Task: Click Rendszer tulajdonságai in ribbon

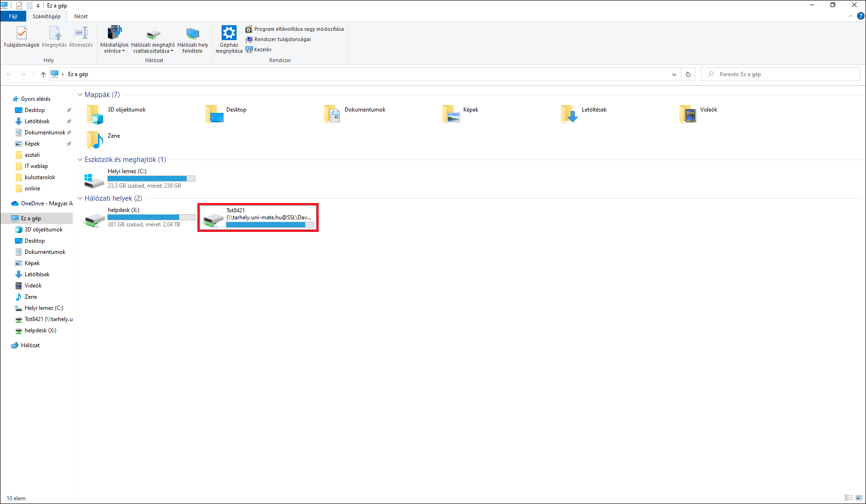Action: point(282,39)
